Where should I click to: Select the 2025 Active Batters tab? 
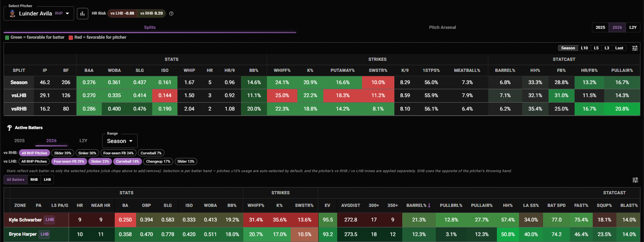pyautogui.click(x=19, y=141)
